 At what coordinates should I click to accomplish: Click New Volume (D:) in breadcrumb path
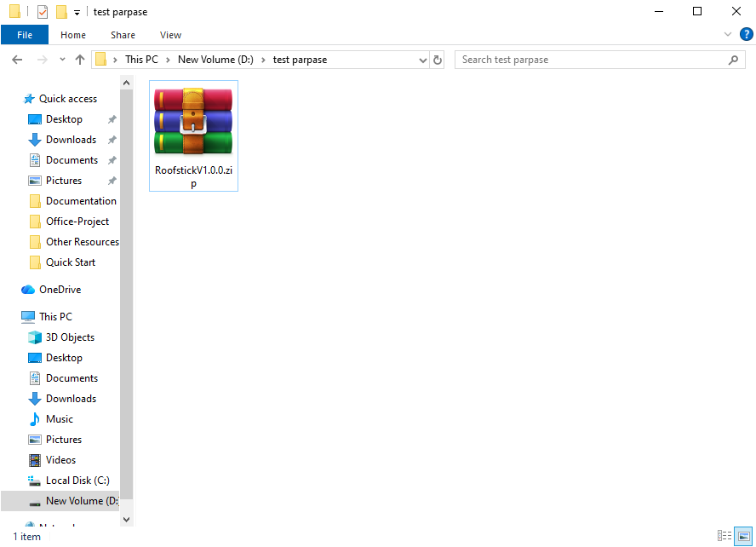pos(215,60)
